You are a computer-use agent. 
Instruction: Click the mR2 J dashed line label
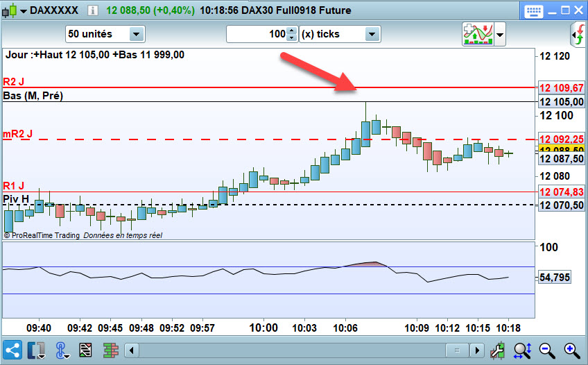(17, 133)
